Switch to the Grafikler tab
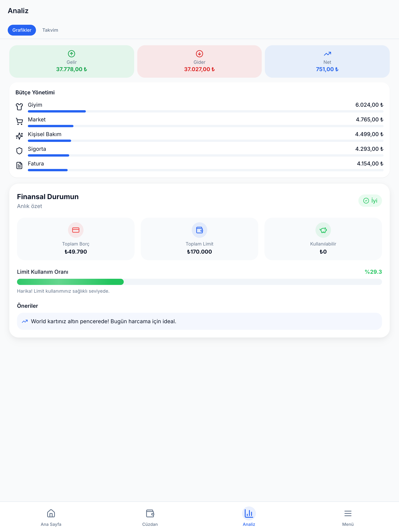The height and width of the screenshot is (532, 399). [22, 30]
